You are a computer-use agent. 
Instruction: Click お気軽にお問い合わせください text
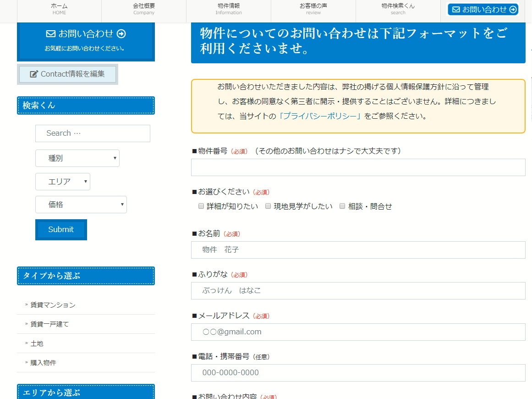point(84,49)
